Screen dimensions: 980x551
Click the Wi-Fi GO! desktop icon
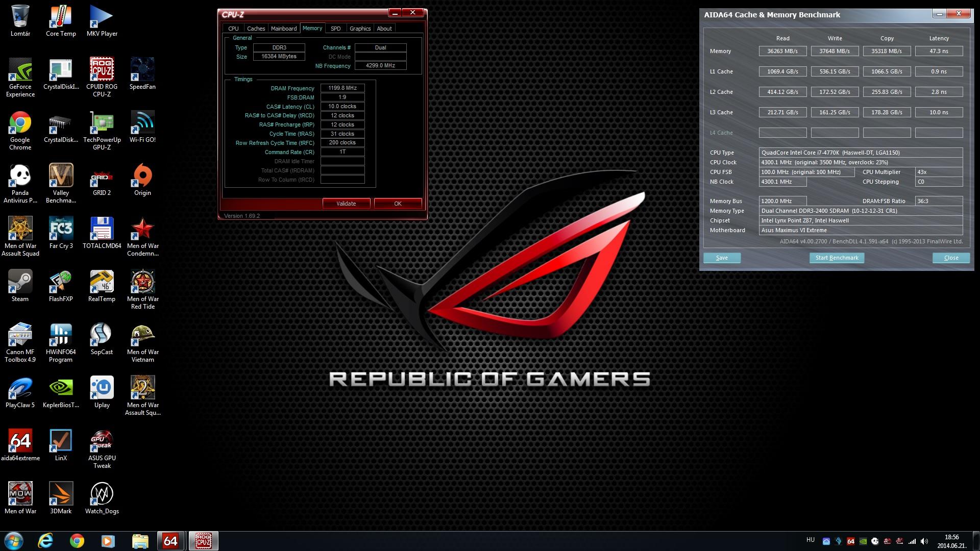coord(142,127)
